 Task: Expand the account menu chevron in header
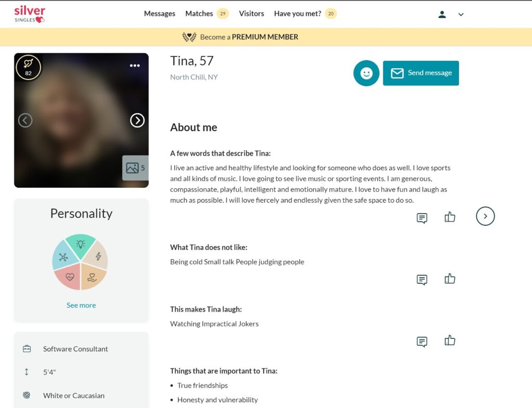461,15
